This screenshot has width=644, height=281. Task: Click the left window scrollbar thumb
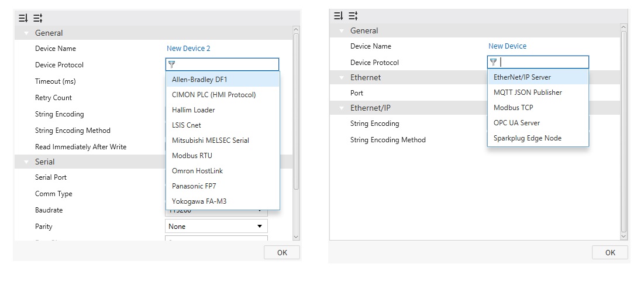point(296,111)
